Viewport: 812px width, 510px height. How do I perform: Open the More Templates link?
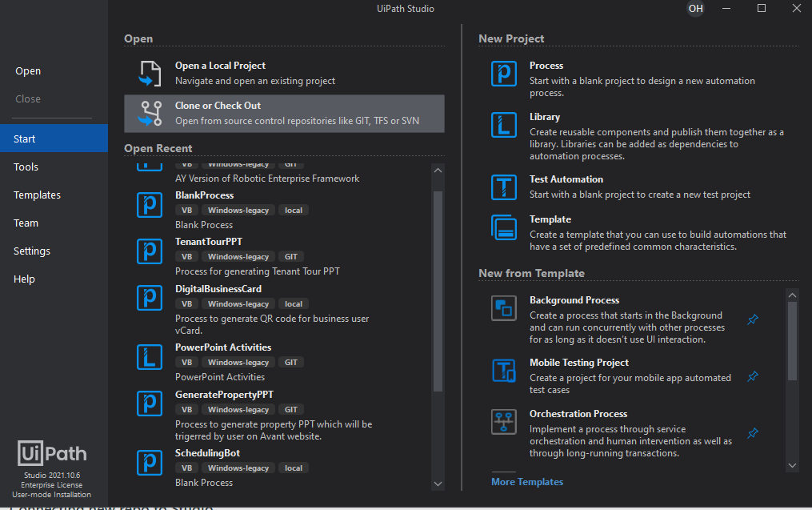coord(527,481)
